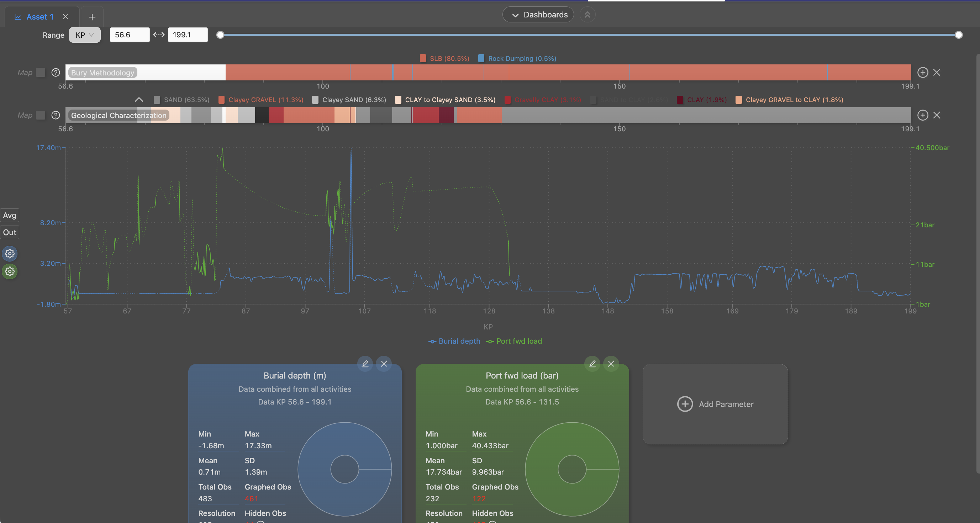Collapse the geological legend chevron
The height and width of the screenshot is (523, 980).
[x=139, y=100]
